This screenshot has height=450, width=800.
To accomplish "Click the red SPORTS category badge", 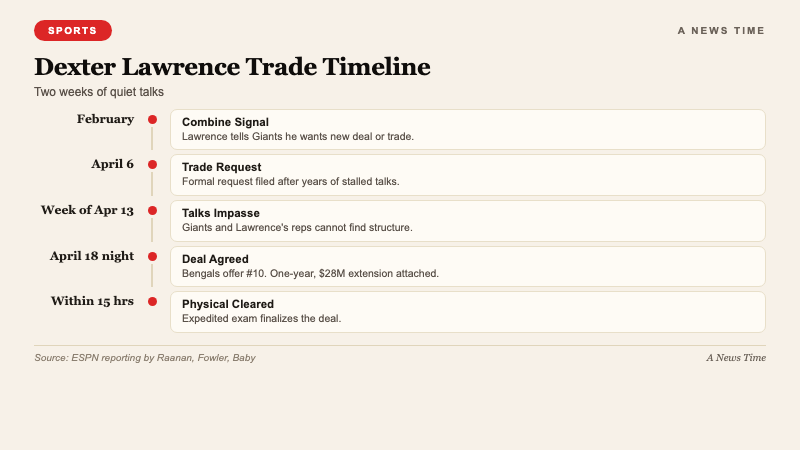I will click(73, 31).
